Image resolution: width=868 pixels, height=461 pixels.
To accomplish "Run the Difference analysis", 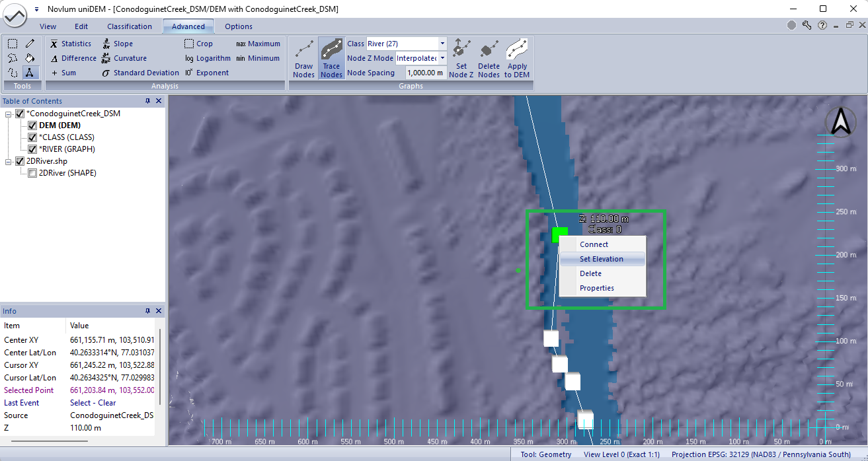I will (73, 58).
